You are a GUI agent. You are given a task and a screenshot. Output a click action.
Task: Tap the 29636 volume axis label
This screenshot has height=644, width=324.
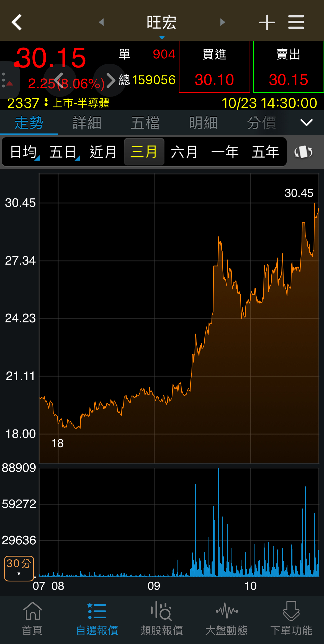pos(19,540)
